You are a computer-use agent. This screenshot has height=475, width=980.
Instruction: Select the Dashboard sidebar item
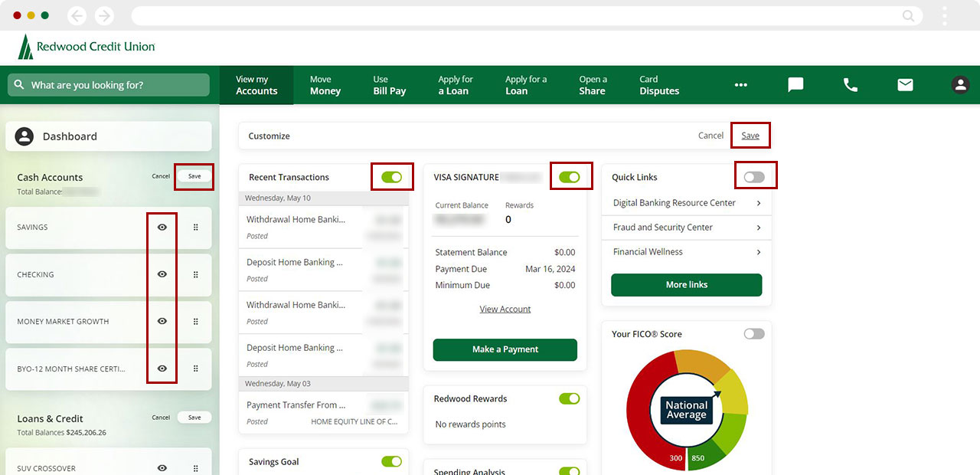[x=109, y=136]
